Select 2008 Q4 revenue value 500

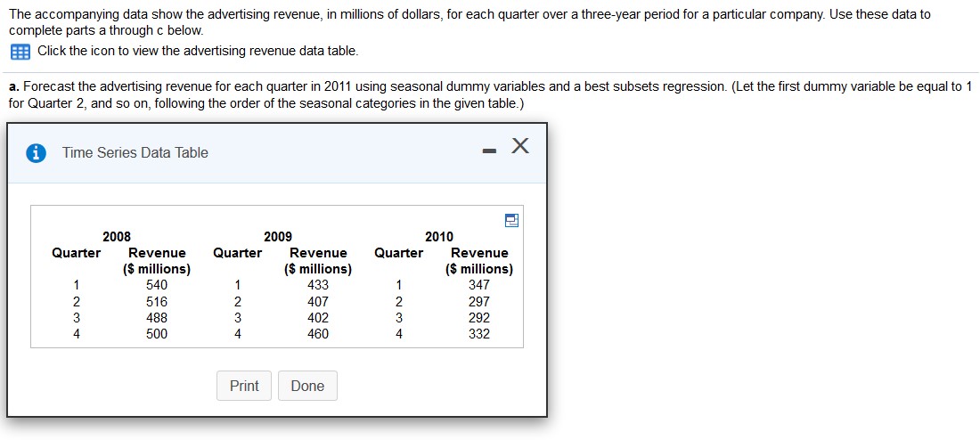(156, 334)
